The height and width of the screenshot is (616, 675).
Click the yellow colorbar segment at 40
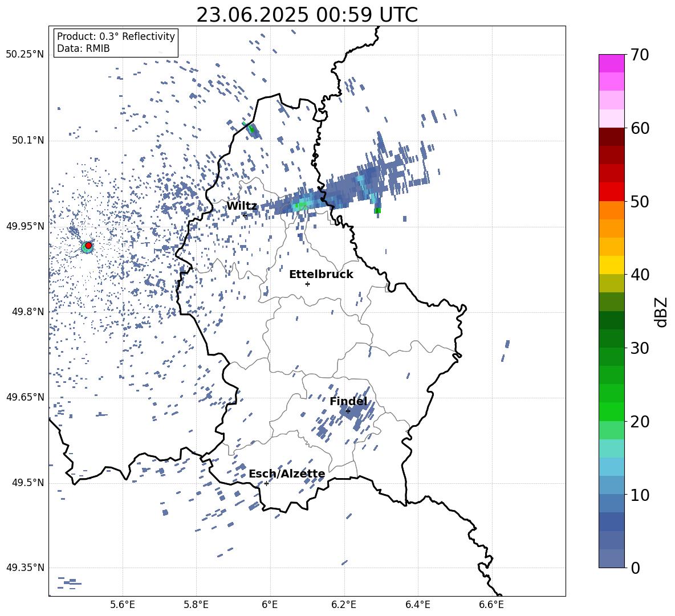pos(612,266)
